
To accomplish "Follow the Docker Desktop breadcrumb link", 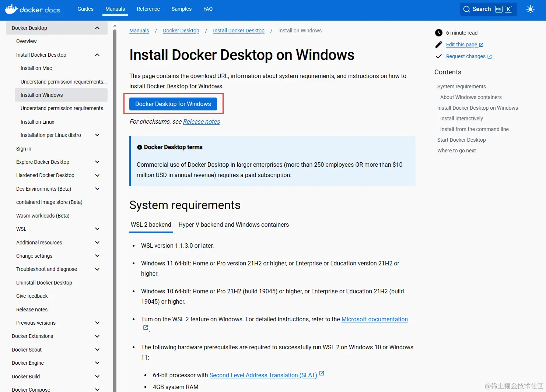I will [x=181, y=31].
